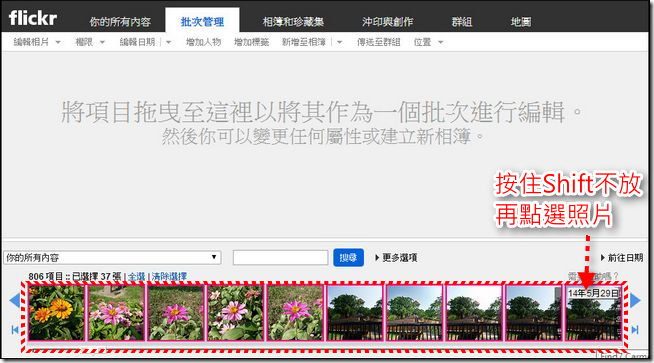Open the 地圖 tab
The height and width of the screenshot is (363, 654).
521,22
